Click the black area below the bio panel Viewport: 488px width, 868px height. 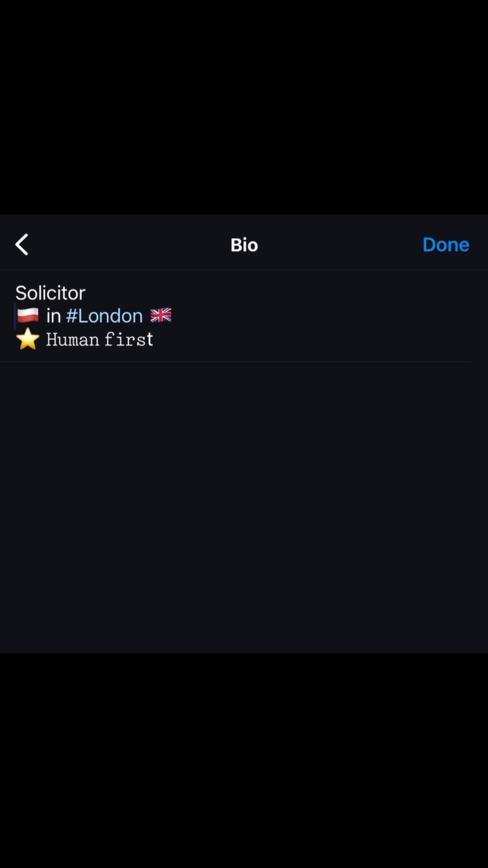243,760
